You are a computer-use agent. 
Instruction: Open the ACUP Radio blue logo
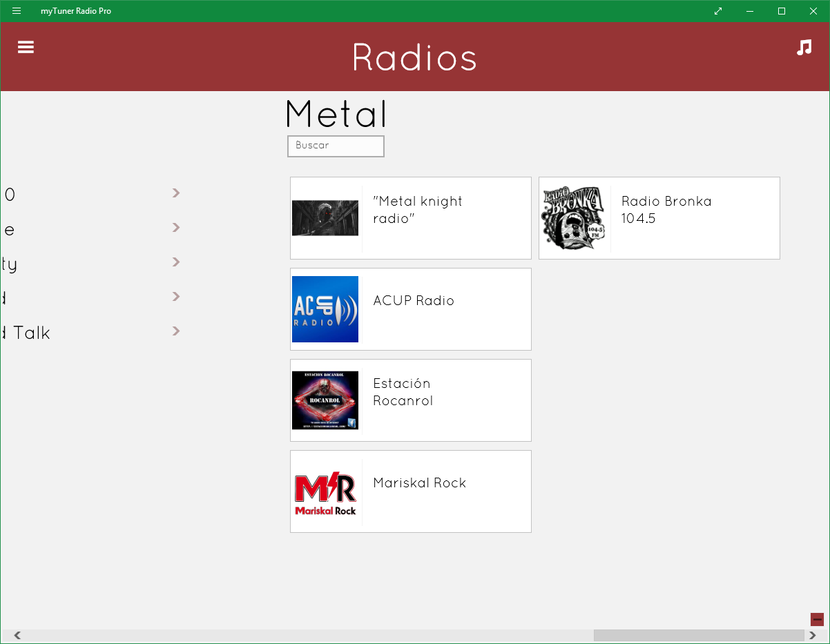[x=325, y=309]
